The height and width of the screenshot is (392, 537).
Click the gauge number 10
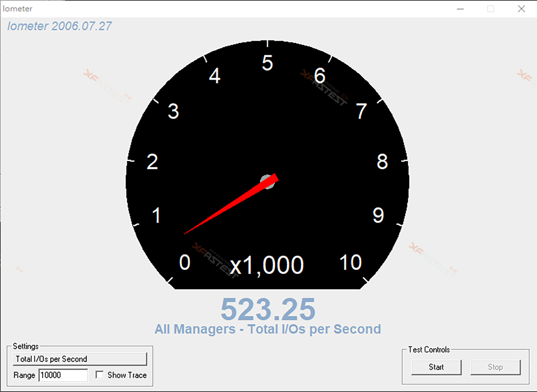[350, 262]
